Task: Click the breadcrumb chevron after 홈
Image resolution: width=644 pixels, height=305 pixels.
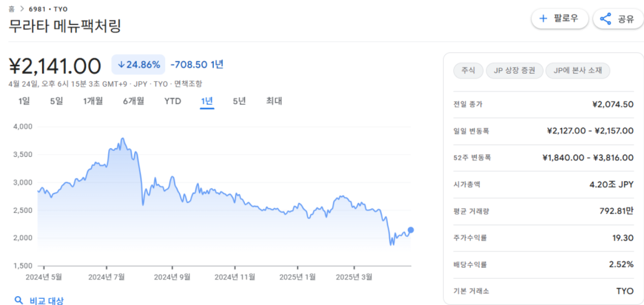Action: pyautogui.click(x=22, y=9)
